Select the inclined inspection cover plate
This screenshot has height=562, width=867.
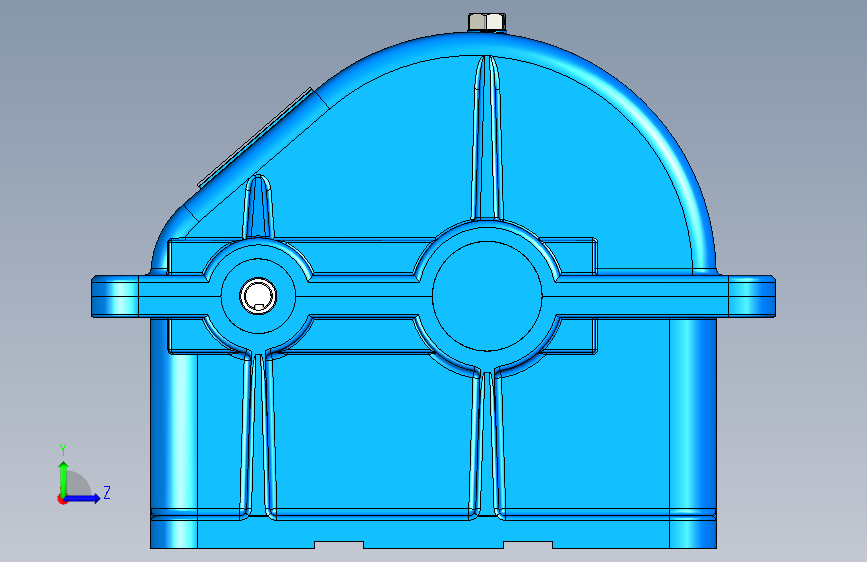256,138
